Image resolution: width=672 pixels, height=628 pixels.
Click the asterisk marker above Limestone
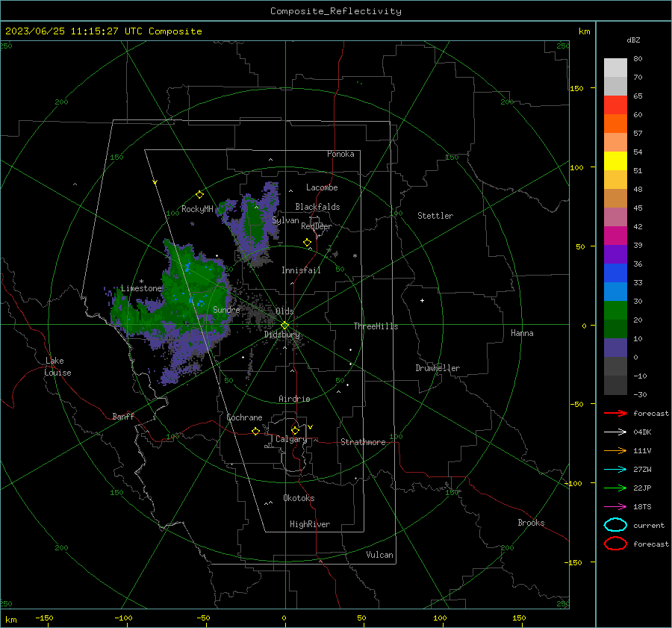(141, 282)
